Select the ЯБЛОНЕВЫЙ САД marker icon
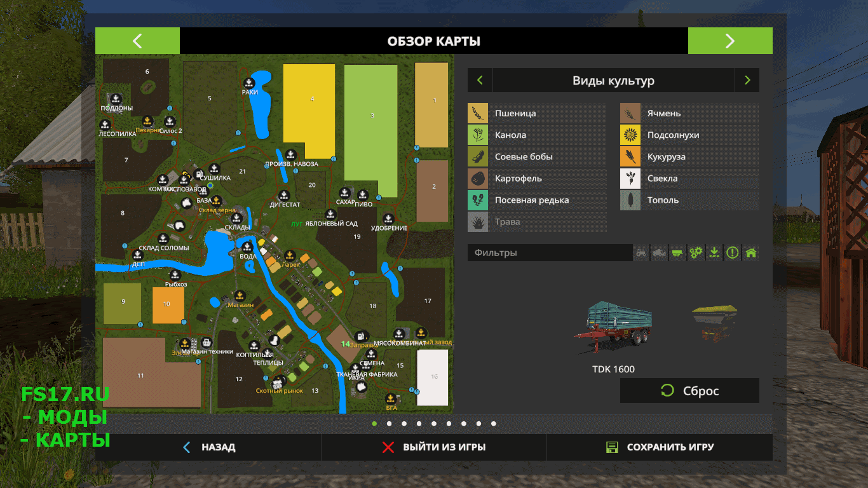Screen dimensions: 868x488 click(x=330, y=215)
